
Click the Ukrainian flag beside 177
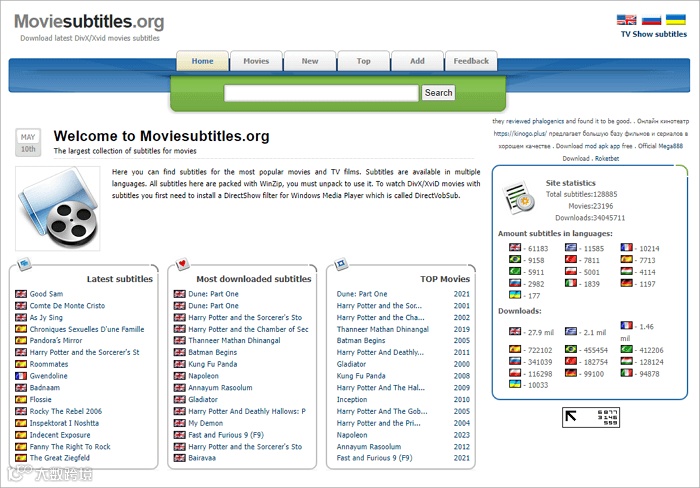point(515,295)
